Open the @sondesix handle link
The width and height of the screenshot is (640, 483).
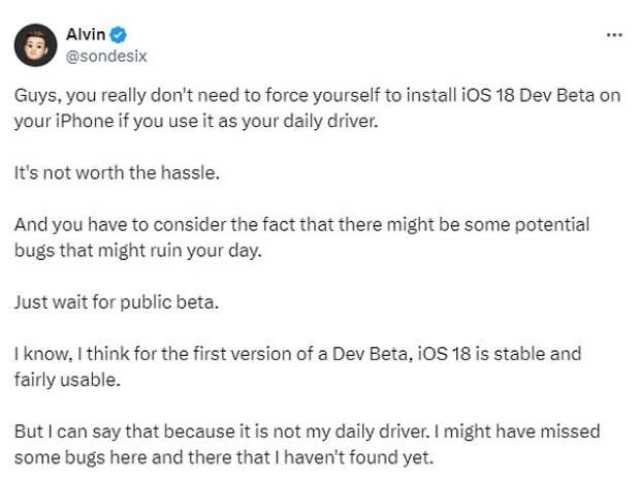(106, 56)
